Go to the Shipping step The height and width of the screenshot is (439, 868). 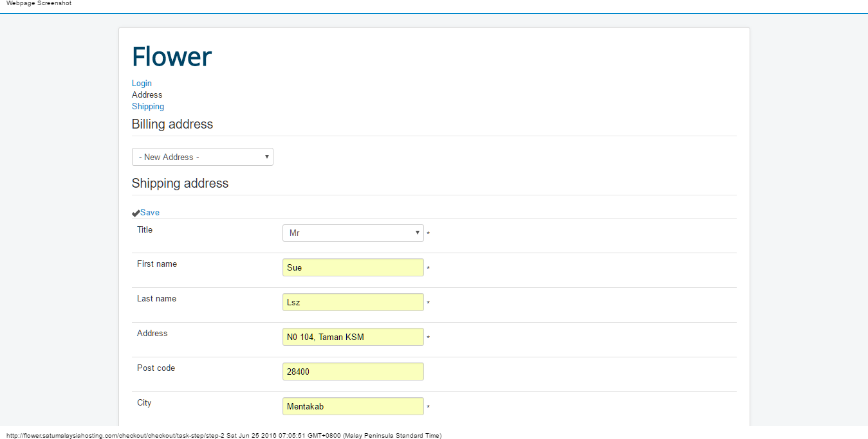pyautogui.click(x=148, y=107)
